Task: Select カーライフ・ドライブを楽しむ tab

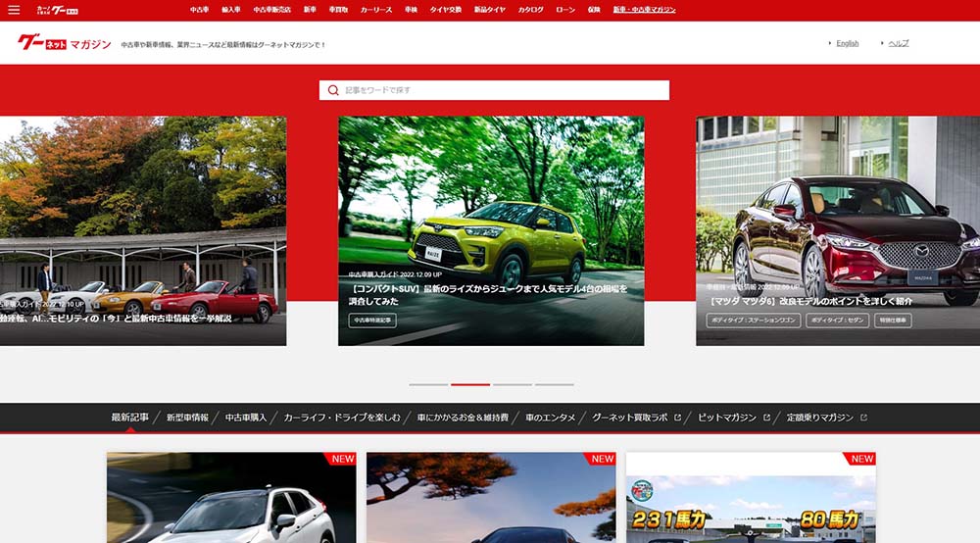Action: [x=342, y=418]
